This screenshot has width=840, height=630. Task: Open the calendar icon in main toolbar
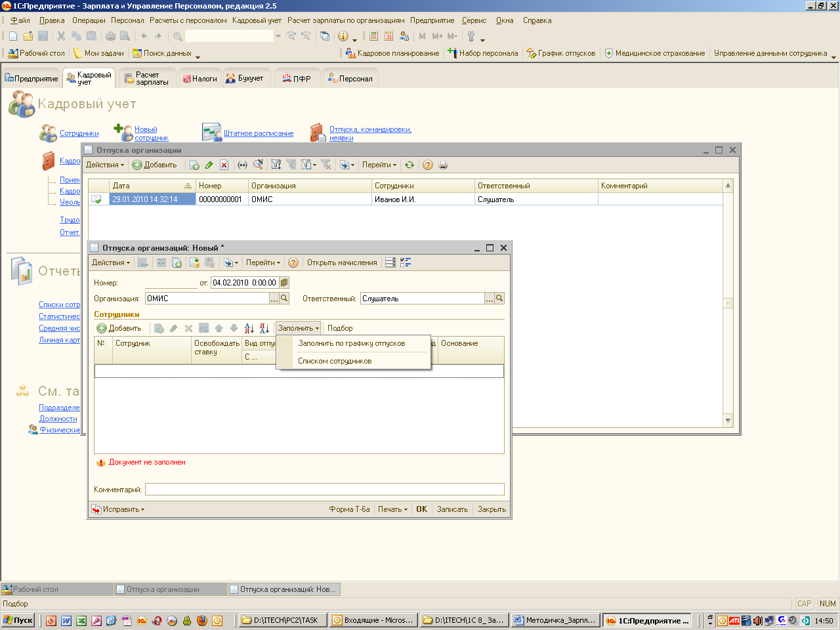pos(389,36)
